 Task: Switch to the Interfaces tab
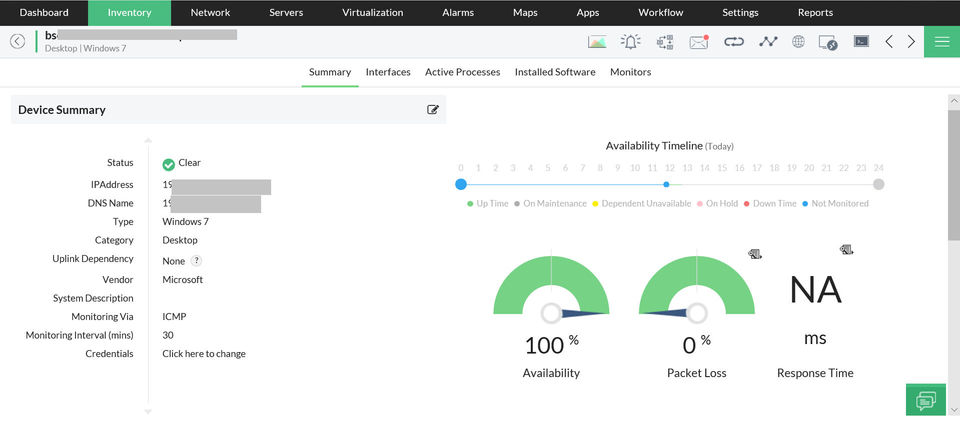pos(388,72)
